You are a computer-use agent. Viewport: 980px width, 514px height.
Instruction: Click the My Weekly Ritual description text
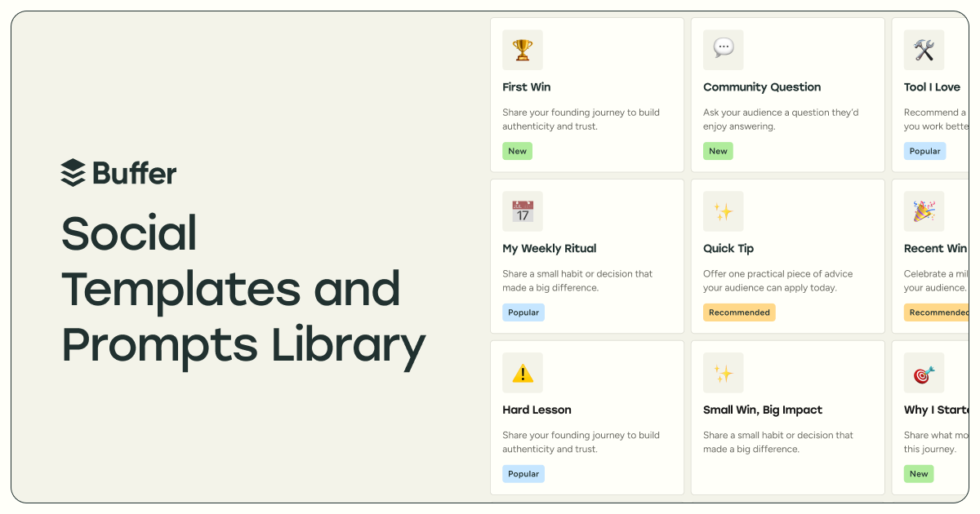577,281
